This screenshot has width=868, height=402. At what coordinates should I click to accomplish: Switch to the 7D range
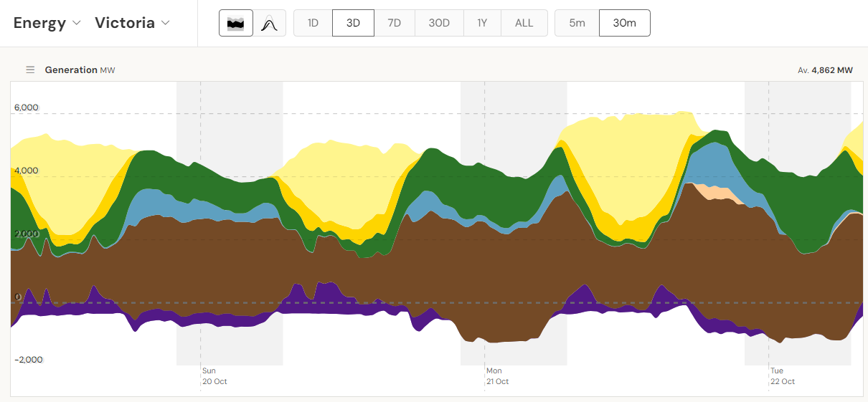coord(395,23)
